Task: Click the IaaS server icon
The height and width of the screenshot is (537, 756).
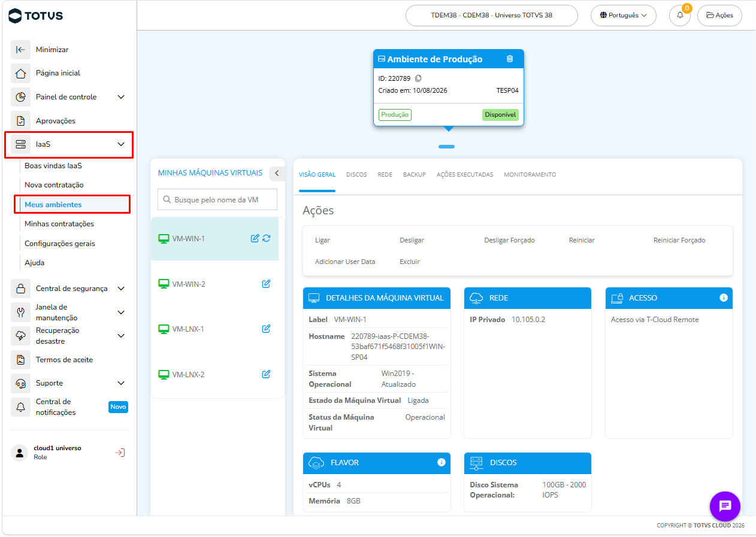Action: pyautogui.click(x=20, y=144)
